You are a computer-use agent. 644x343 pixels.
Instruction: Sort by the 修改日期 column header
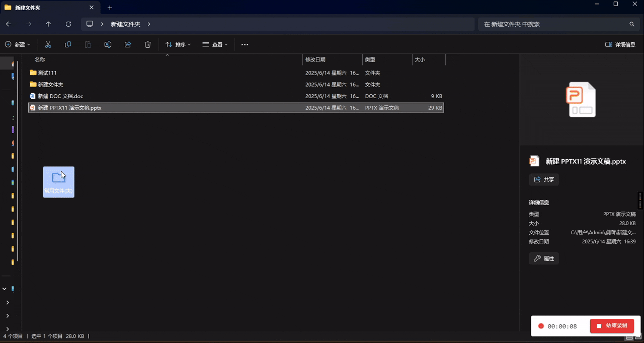pos(315,59)
